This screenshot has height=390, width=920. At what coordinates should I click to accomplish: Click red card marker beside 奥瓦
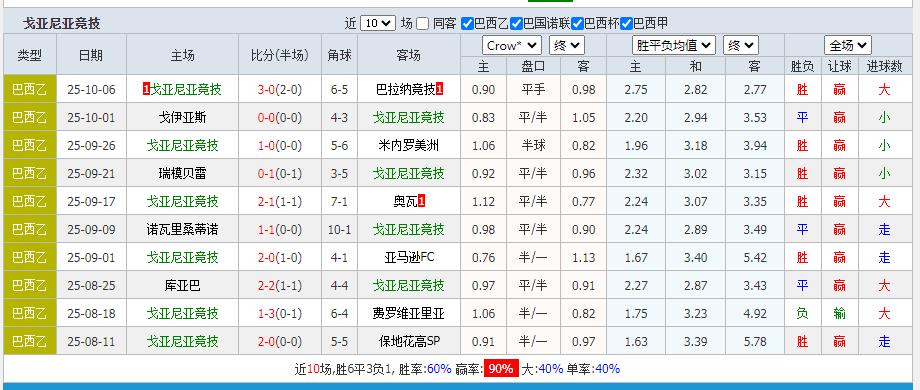coord(421,202)
